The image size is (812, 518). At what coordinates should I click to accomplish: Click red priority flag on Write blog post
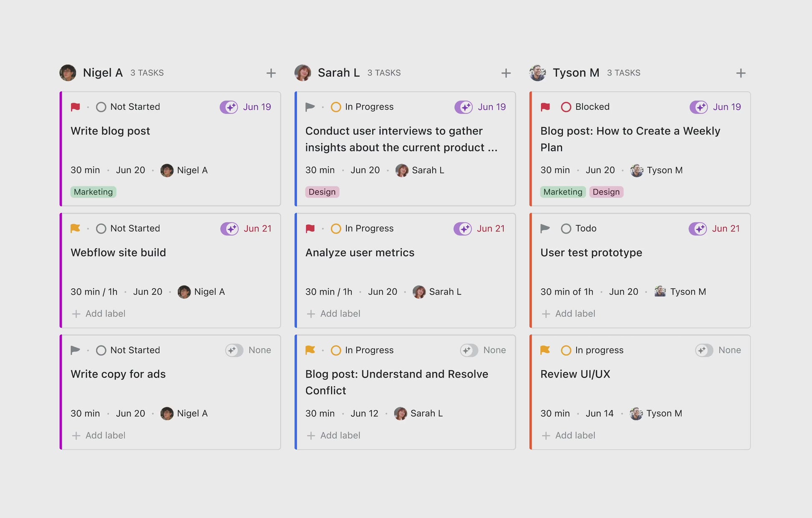coord(76,107)
